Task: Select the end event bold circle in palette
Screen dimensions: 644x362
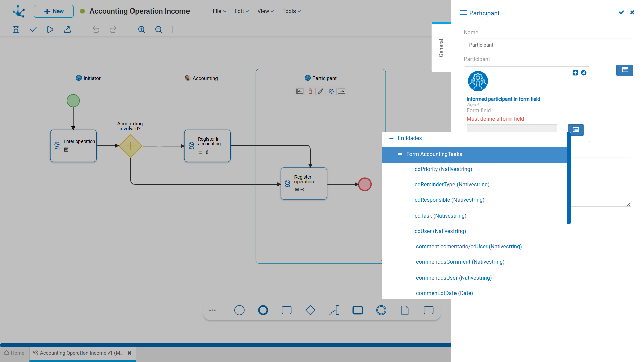Action: pyautogui.click(x=263, y=310)
